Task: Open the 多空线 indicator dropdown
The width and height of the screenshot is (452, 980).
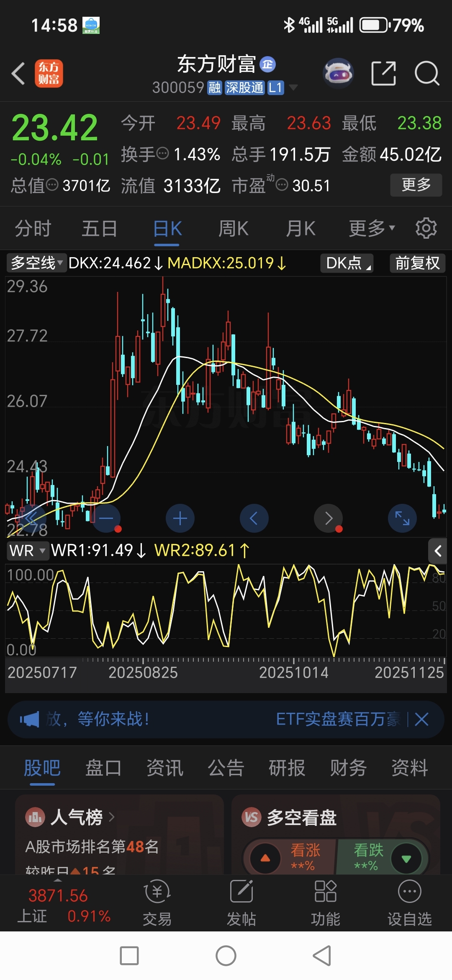Action: [37, 263]
